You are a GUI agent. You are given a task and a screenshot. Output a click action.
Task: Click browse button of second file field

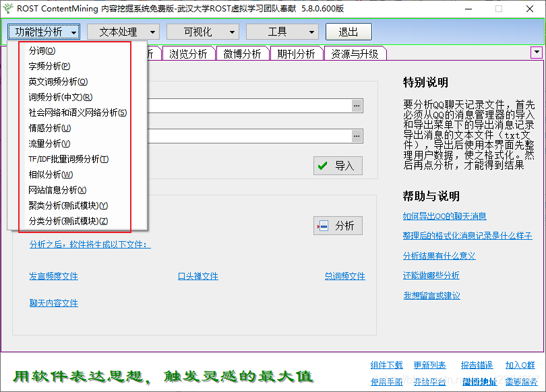(357, 136)
